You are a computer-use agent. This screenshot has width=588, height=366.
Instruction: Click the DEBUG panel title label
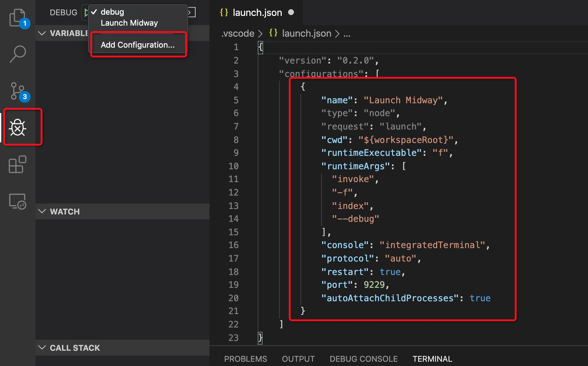[64, 13]
